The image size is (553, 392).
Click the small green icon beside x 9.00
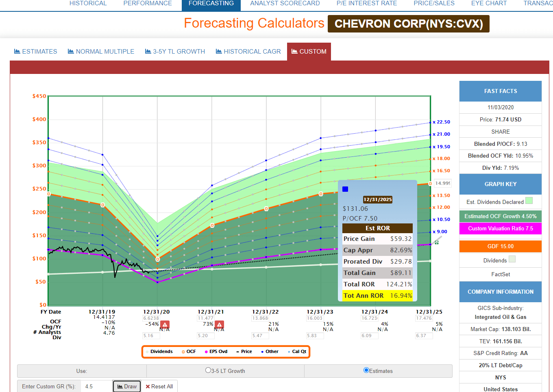436,242
